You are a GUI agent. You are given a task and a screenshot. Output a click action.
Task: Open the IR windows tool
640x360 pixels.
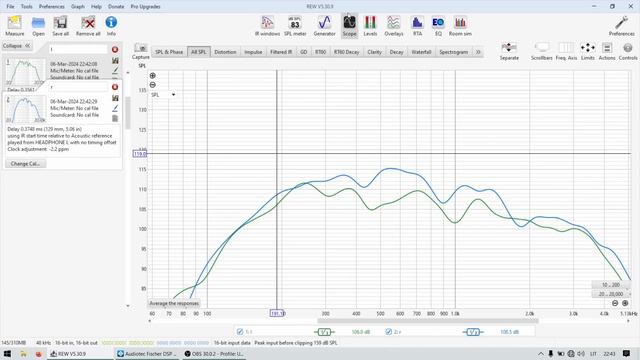(x=267, y=26)
